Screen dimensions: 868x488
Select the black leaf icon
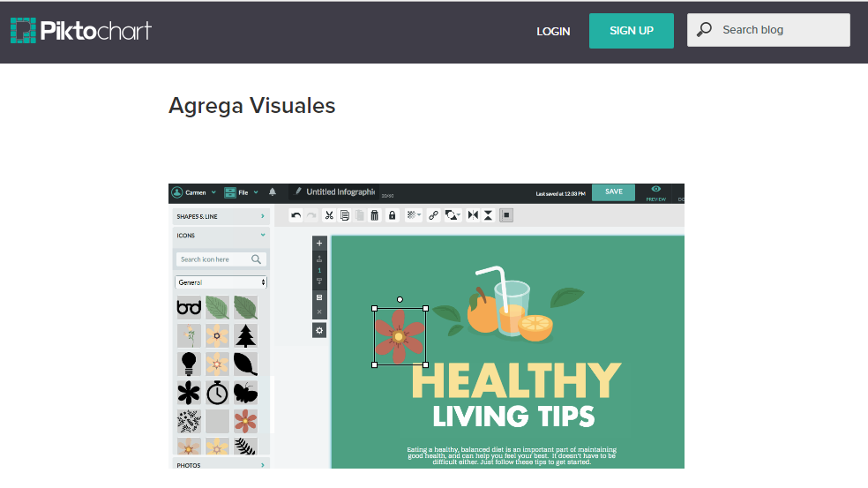click(245, 364)
